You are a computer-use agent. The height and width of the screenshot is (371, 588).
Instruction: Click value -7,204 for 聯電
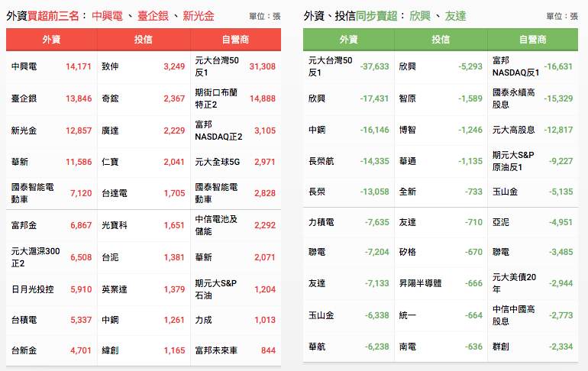(377, 252)
